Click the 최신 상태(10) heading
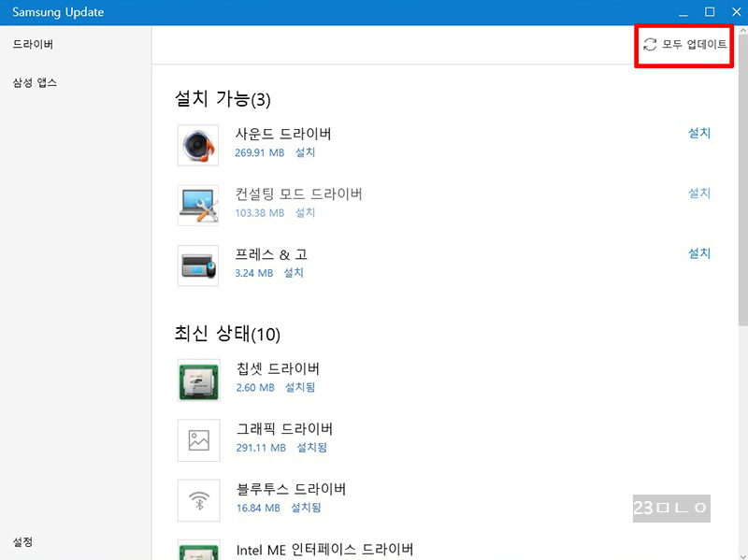Image resolution: width=748 pixels, height=560 pixels. tap(227, 334)
